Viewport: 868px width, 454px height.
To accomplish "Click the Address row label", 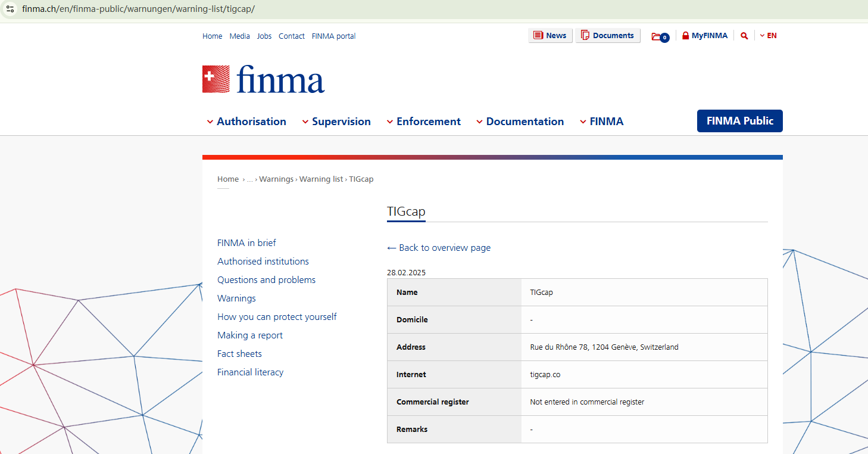I will coord(411,347).
